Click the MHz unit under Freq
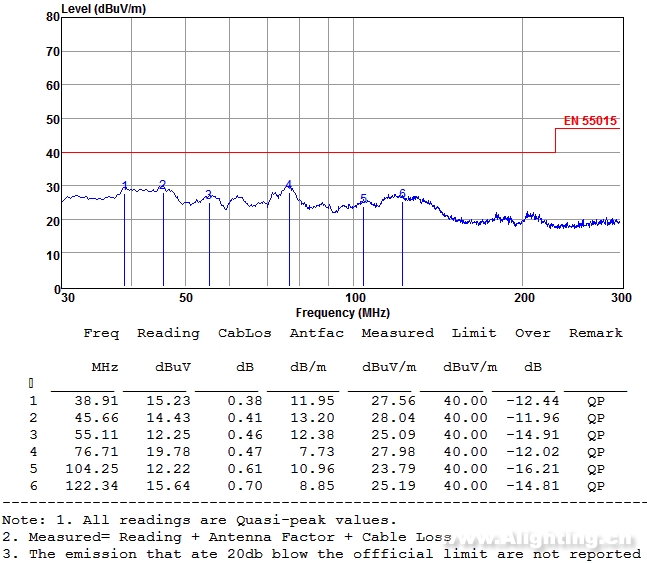Image resolution: width=647 pixels, height=563 pixels. pyautogui.click(x=105, y=367)
